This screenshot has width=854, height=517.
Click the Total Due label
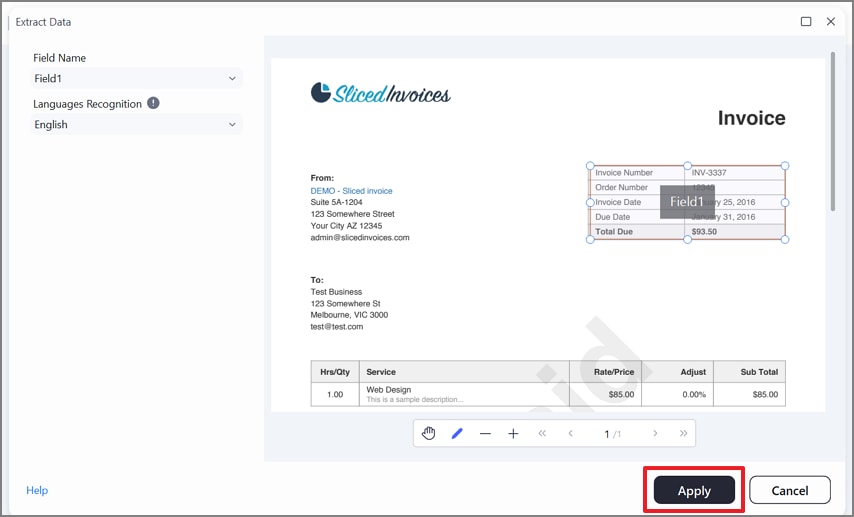(614, 232)
